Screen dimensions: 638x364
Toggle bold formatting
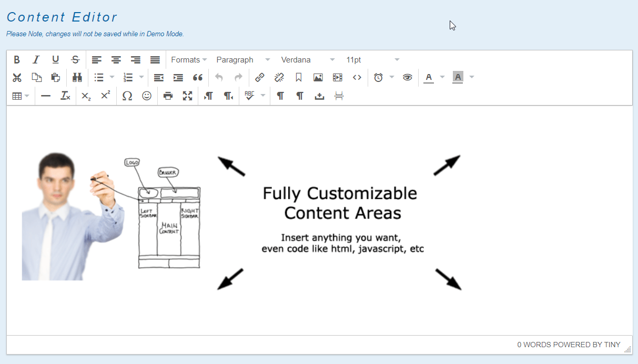pos(17,60)
